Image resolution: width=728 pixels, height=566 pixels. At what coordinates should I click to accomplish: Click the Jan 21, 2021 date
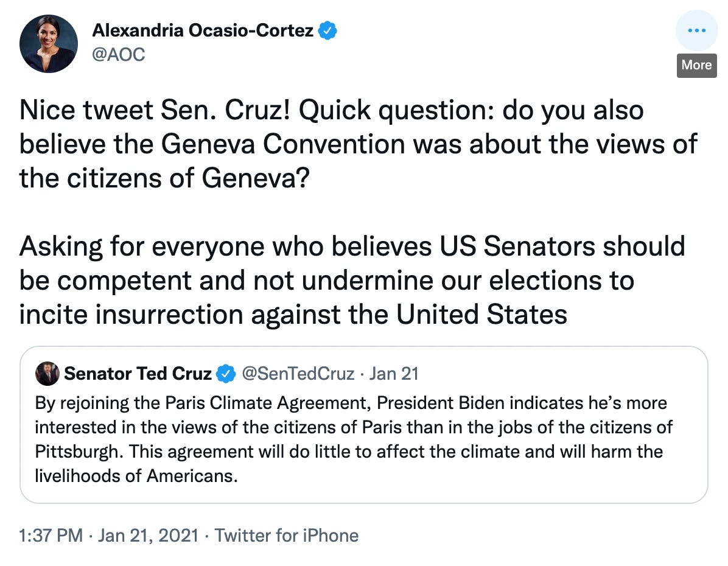click(148, 536)
